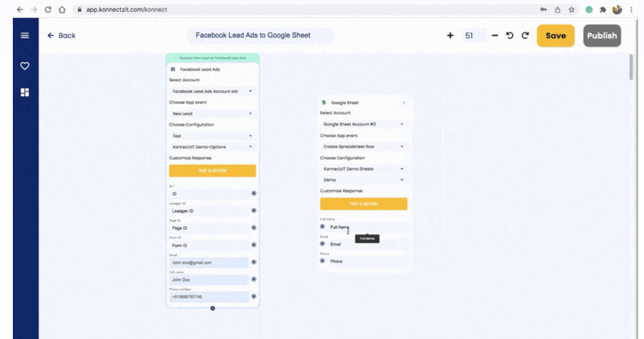Image resolution: width=644 pixels, height=339 pixels.
Task: Click the success banner on Facebook card
Action: coord(213,58)
